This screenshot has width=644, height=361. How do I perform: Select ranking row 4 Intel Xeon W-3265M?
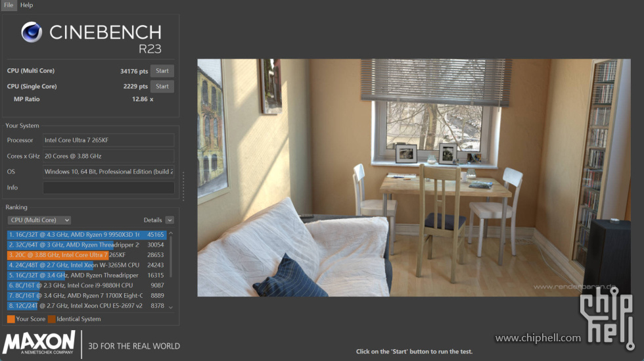[x=87, y=265]
